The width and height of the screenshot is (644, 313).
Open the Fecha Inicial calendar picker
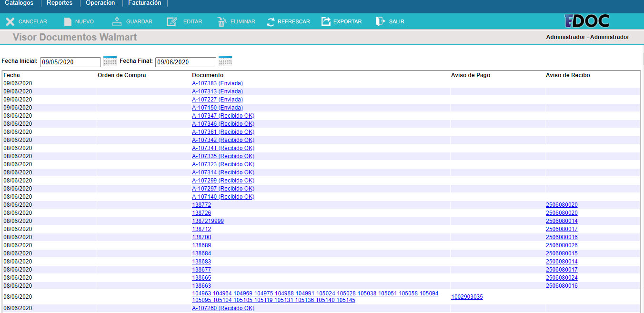click(110, 61)
